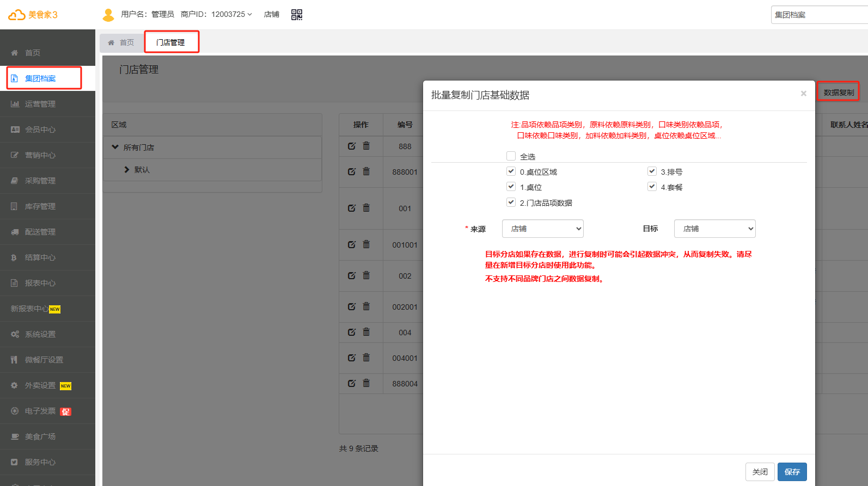The image size is (868, 486).
Task: Open the 目标 target store dropdown
Action: pyautogui.click(x=714, y=229)
